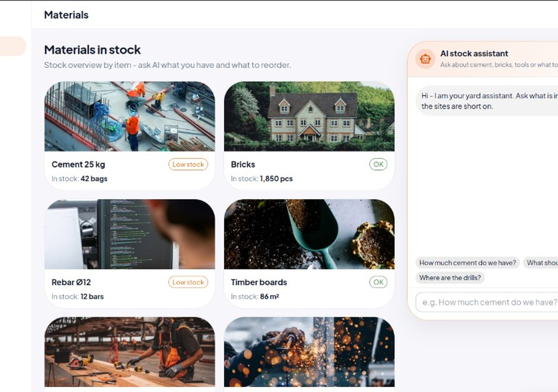Screen dimensions: 558x392
Task: Click the Low stock badge on Cement 25 kg
Action: click(188, 164)
